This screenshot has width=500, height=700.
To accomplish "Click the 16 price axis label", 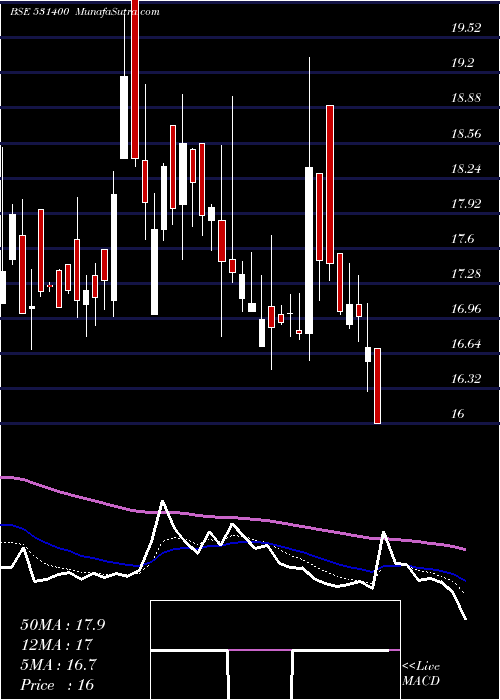I will pyautogui.click(x=458, y=414).
